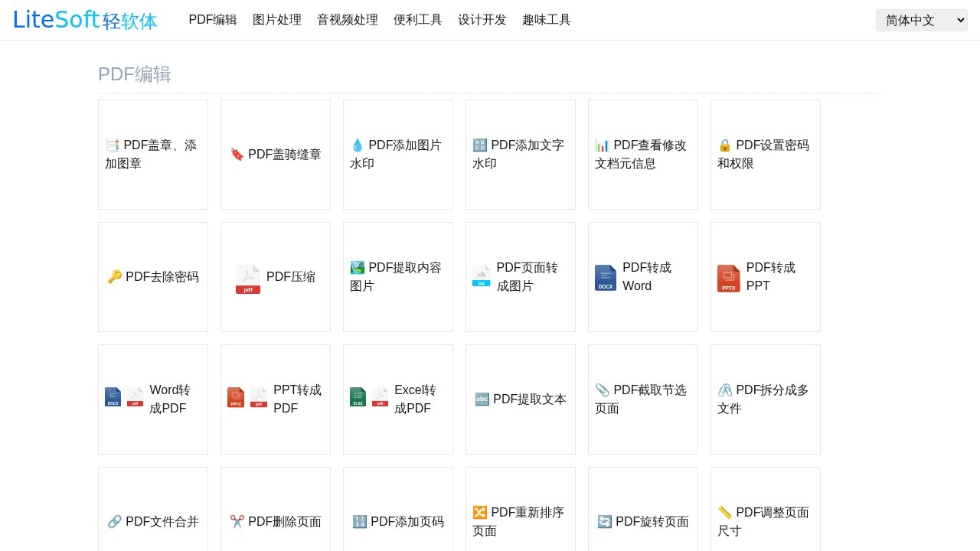
Task: Open the PDF旋转页面 tool card
Action: 642,521
